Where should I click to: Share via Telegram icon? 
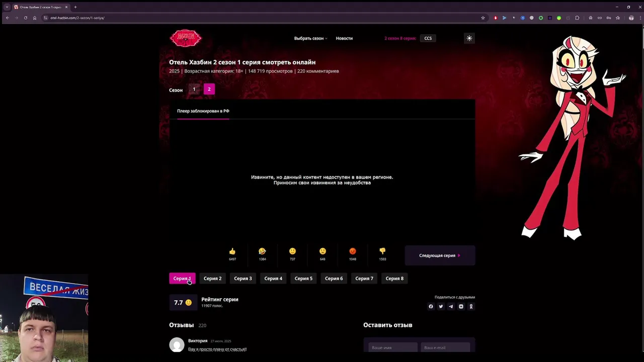point(451,307)
